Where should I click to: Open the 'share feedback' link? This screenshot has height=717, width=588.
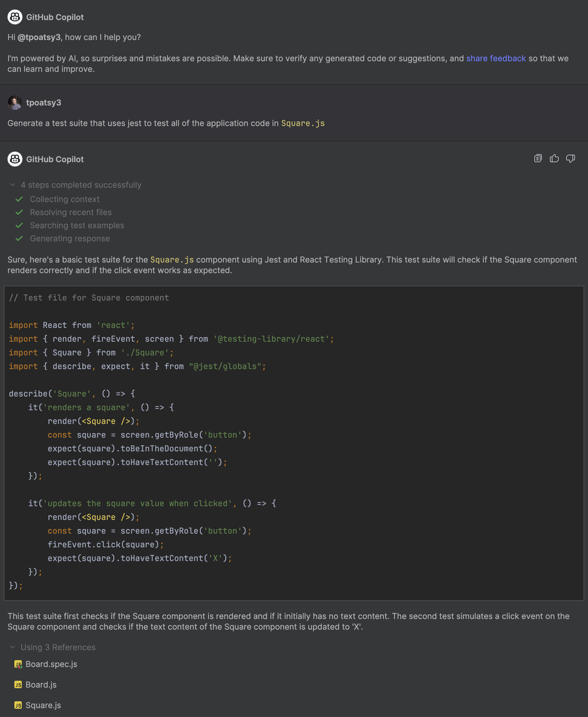pyautogui.click(x=496, y=58)
